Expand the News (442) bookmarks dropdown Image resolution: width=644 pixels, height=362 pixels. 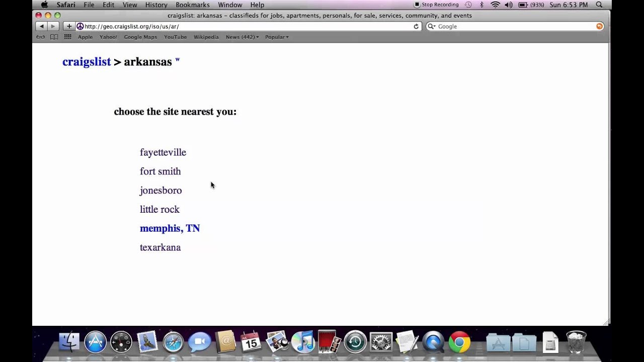pos(242,37)
